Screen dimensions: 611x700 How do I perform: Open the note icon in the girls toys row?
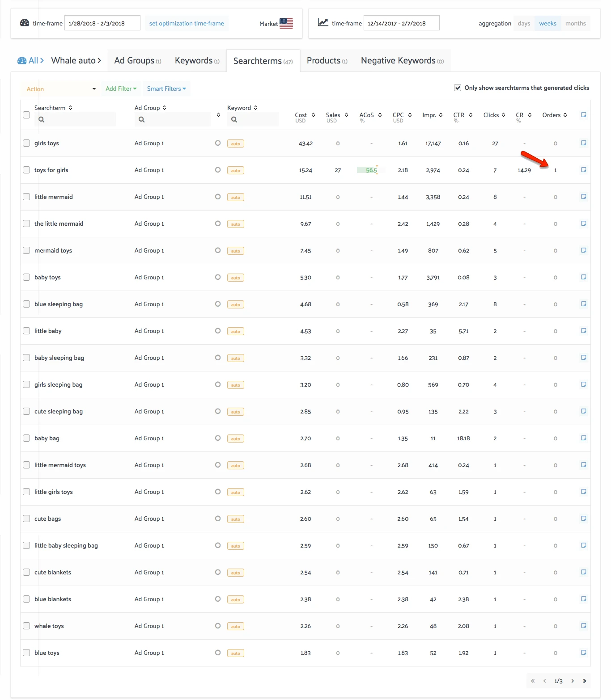(584, 143)
